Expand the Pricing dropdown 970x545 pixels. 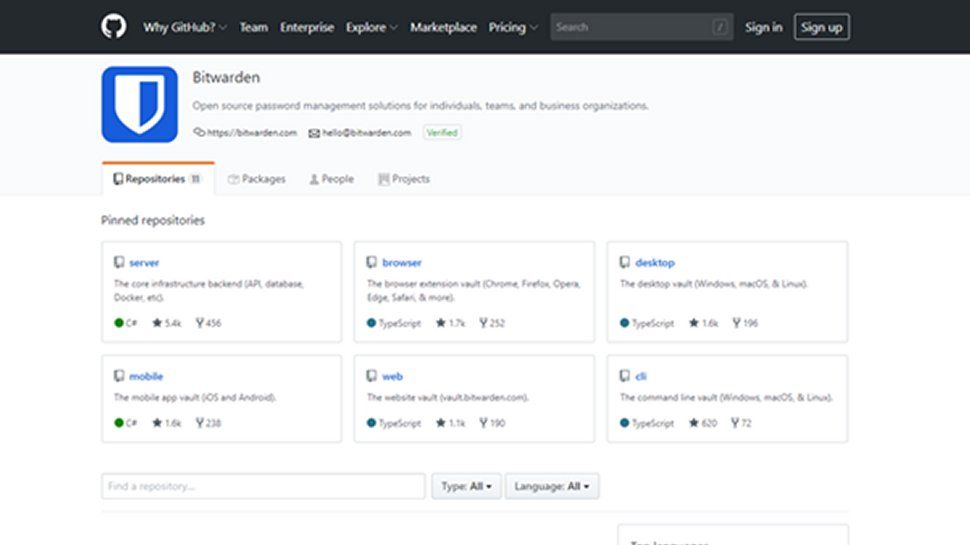click(x=513, y=27)
